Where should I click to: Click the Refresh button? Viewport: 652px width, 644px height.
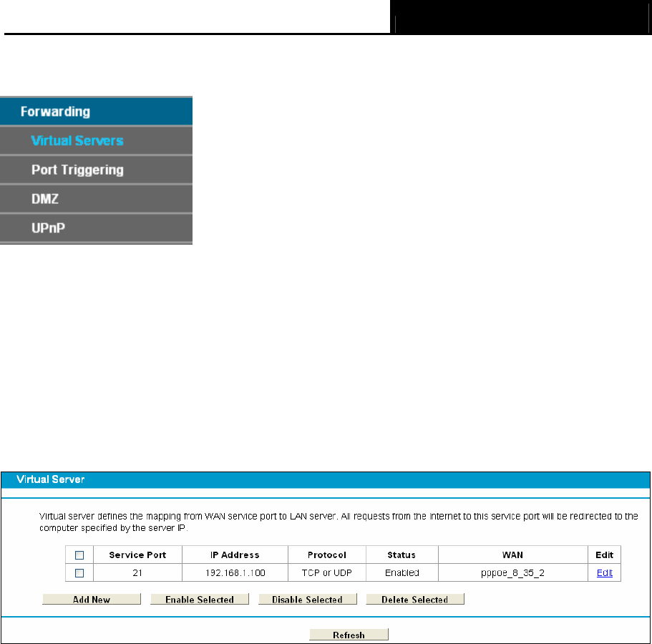pyautogui.click(x=349, y=635)
